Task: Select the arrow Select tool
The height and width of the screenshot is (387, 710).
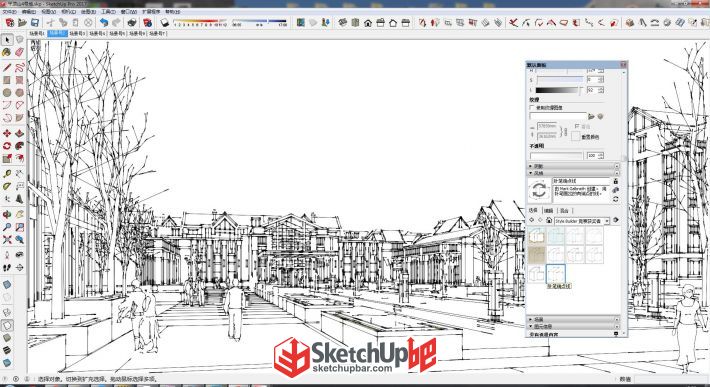Action: pyautogui.click(x=7, y=40)
